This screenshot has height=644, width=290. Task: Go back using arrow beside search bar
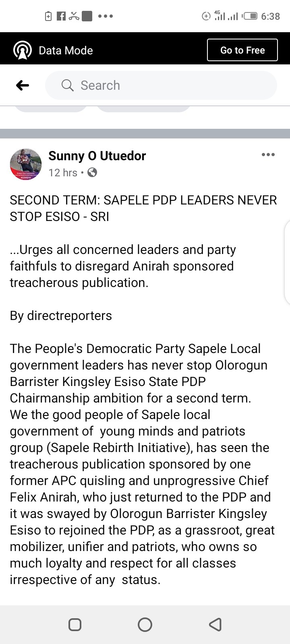pos(23,85)
